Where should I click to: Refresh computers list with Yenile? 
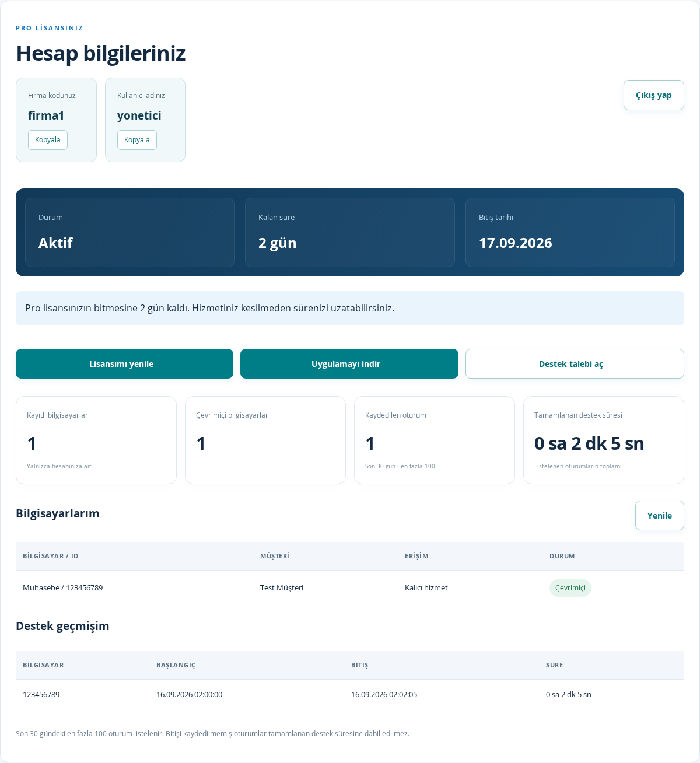[660, 516]
